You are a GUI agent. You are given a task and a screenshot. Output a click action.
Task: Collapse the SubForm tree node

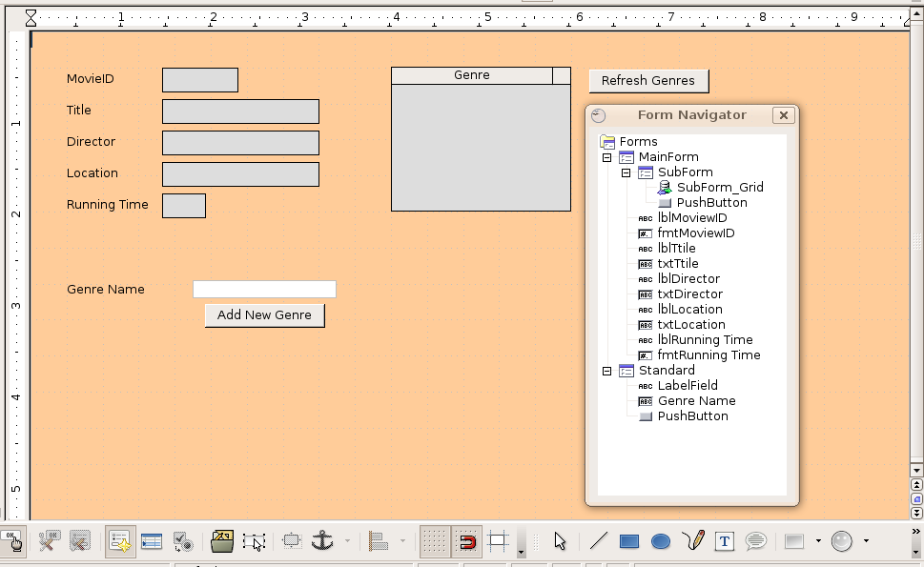click(x=626, y=172)
